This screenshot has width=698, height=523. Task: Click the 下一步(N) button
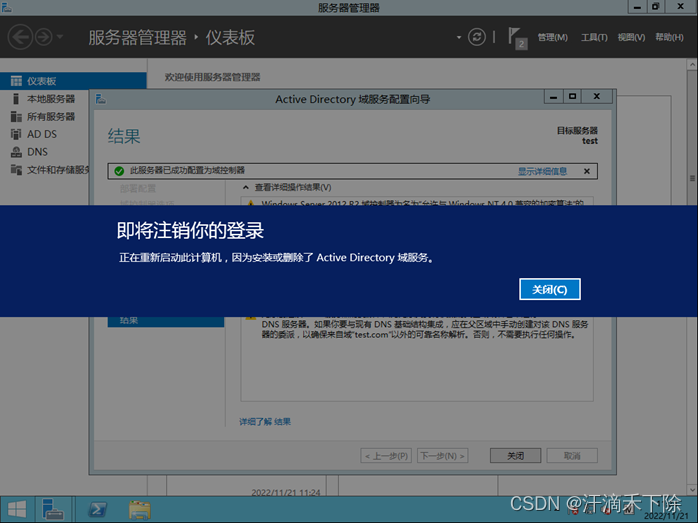pos(442,456)
